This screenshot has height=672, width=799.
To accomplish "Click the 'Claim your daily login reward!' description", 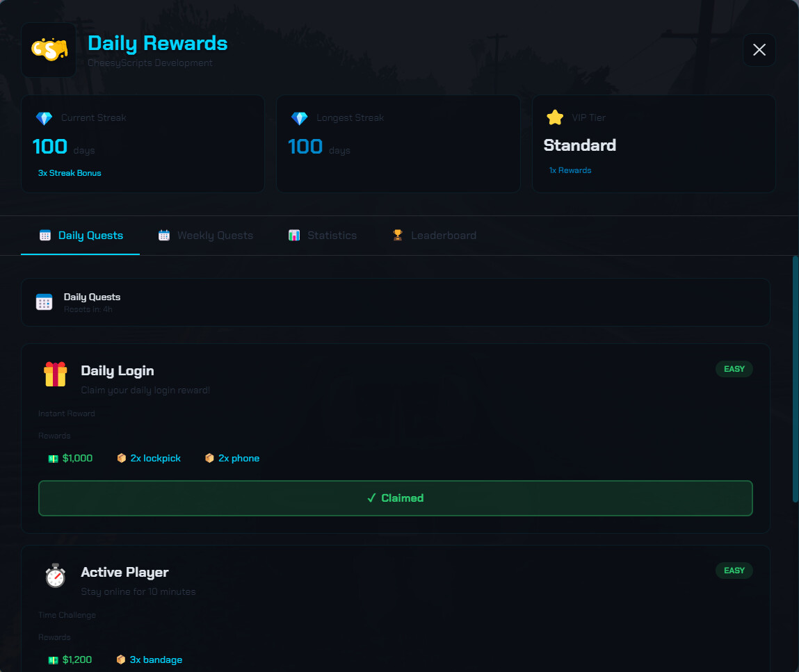I will coord(145,390).
